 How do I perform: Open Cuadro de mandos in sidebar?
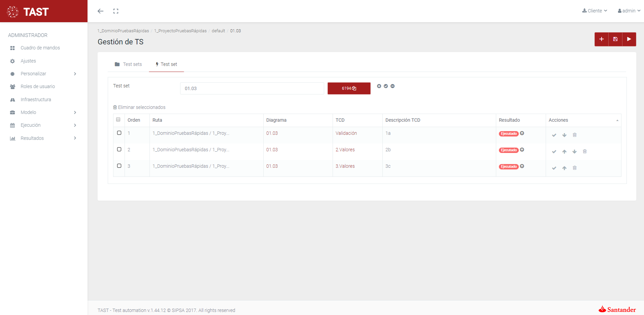[40, 48]
